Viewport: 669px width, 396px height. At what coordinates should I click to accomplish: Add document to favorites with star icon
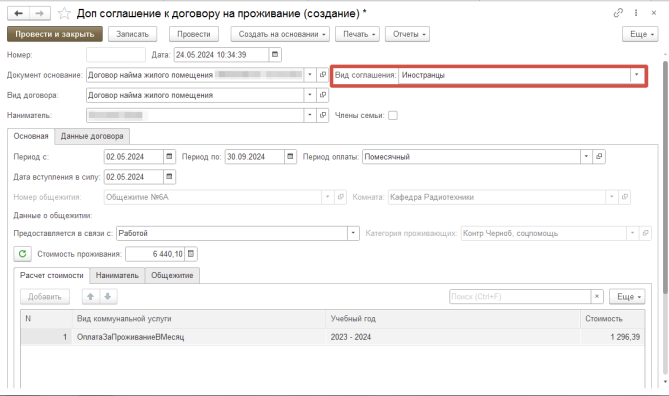coord(64,14)
